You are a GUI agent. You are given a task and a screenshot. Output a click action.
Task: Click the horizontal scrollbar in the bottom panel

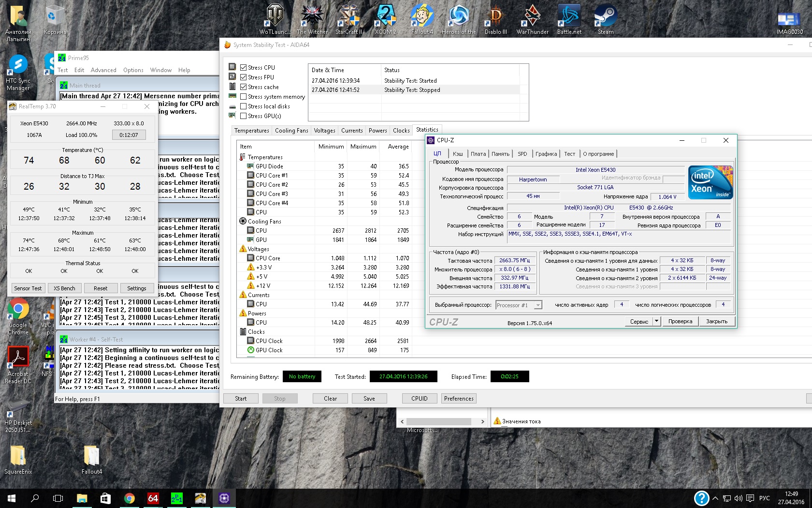pos(438,421)
